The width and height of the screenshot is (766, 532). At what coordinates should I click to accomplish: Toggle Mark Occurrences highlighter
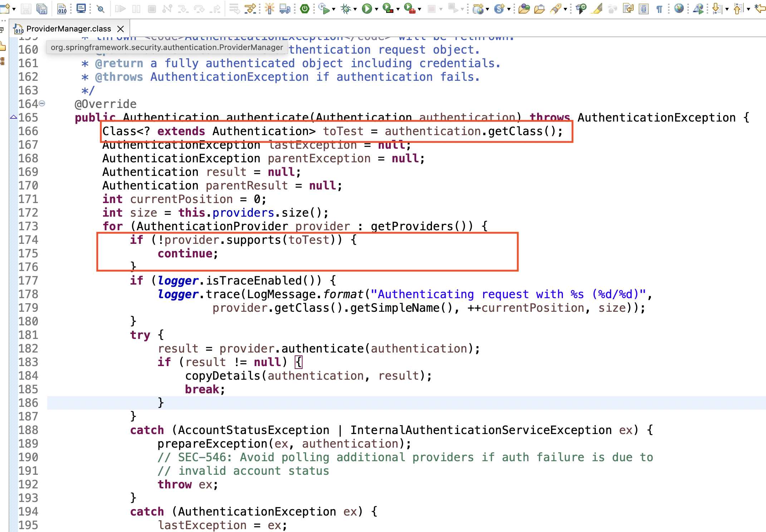tap(596, 9)
